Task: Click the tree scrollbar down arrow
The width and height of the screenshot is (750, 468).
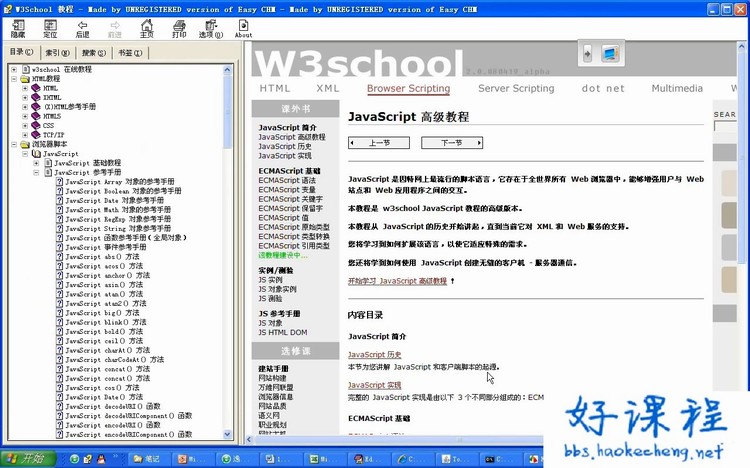Action: click(x=227, y=434)
